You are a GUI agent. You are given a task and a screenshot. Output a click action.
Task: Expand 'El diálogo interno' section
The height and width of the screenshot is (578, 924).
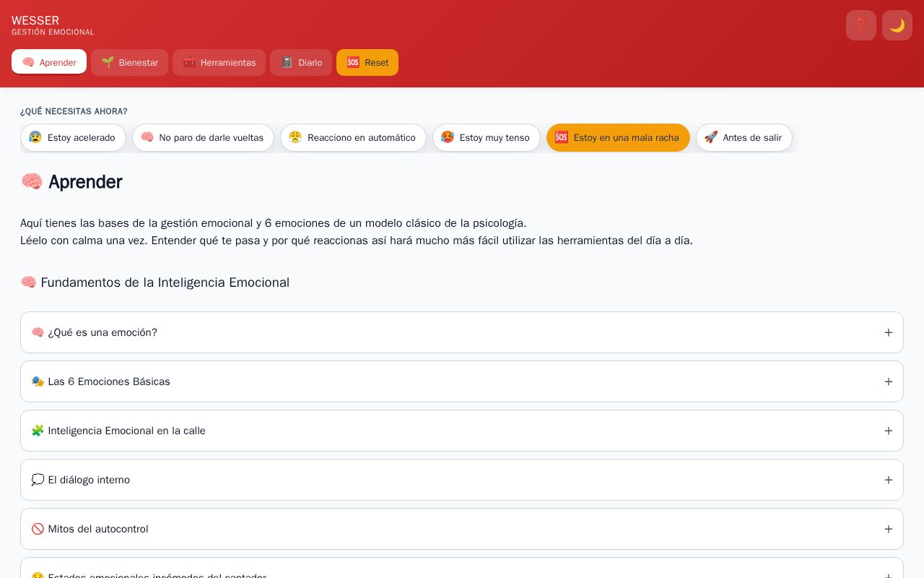click(462, 480)
